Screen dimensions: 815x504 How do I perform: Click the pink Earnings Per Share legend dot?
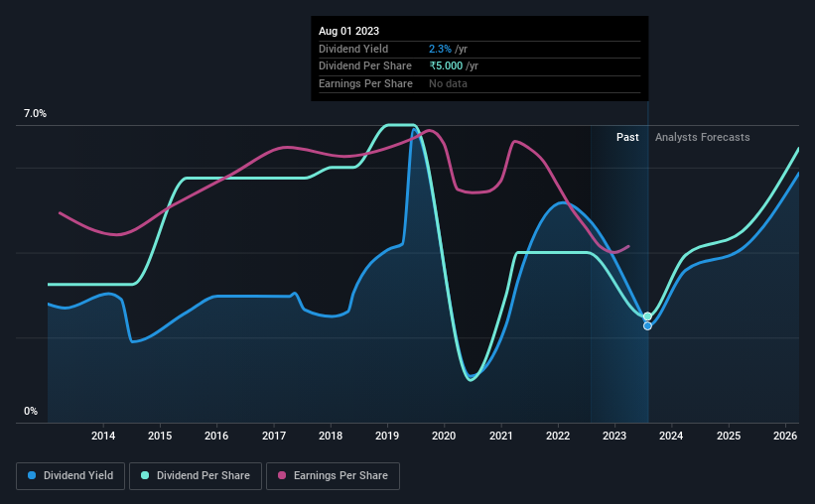coord(282,475)
